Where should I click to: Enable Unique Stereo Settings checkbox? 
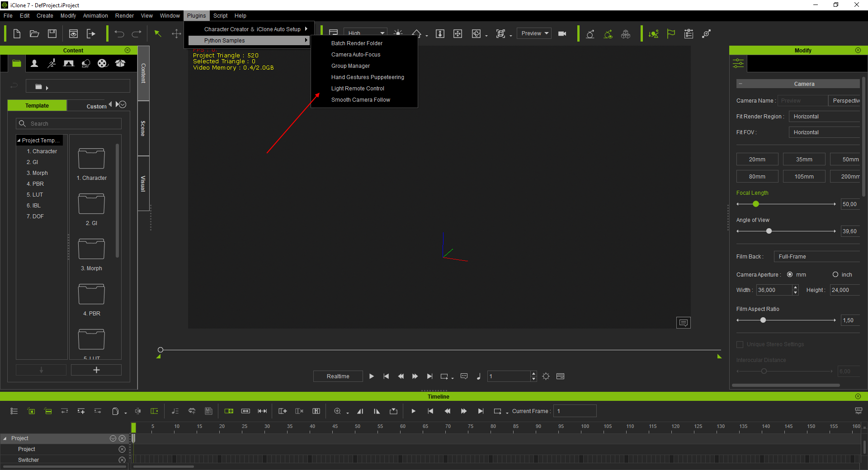740,344
